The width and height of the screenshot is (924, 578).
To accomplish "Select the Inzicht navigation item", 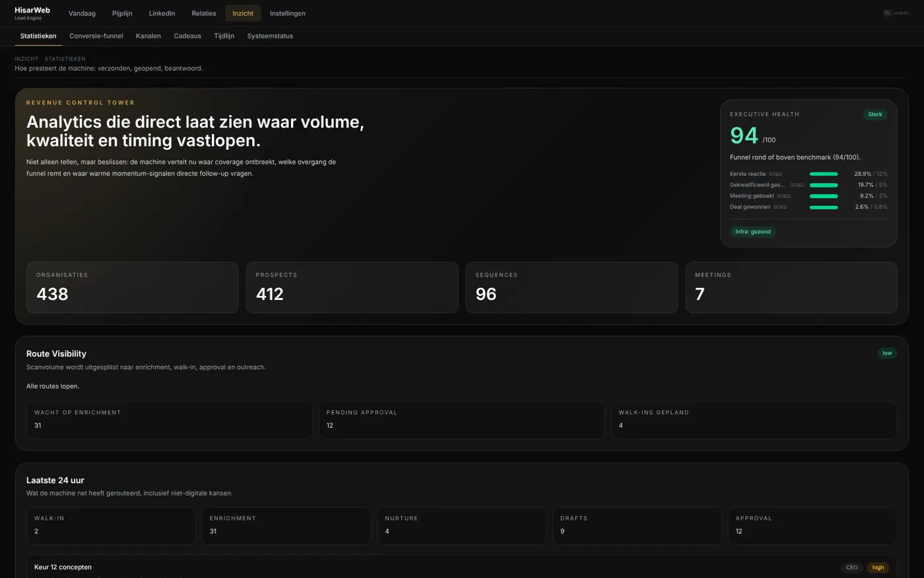I will click(x=243, y=13).
